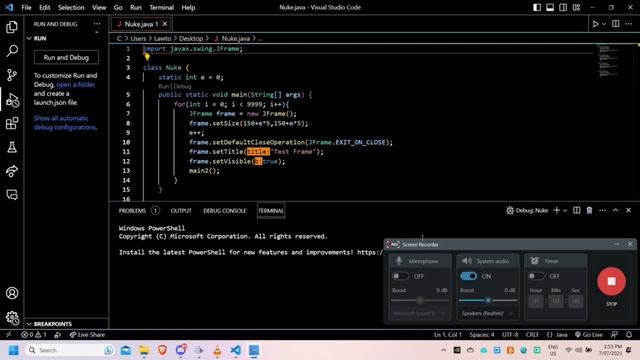Open the Search view in the activity bar

tap(12, 51)
